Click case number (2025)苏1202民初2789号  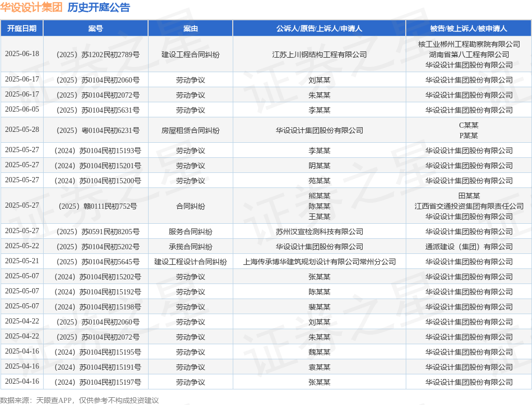pos(98,55)
